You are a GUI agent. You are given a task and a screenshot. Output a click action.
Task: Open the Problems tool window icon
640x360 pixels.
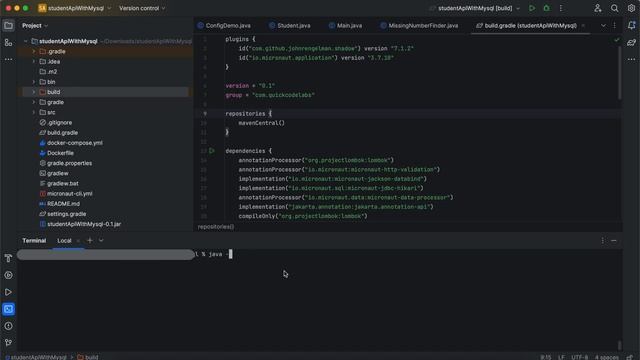[x=8, y=326]
